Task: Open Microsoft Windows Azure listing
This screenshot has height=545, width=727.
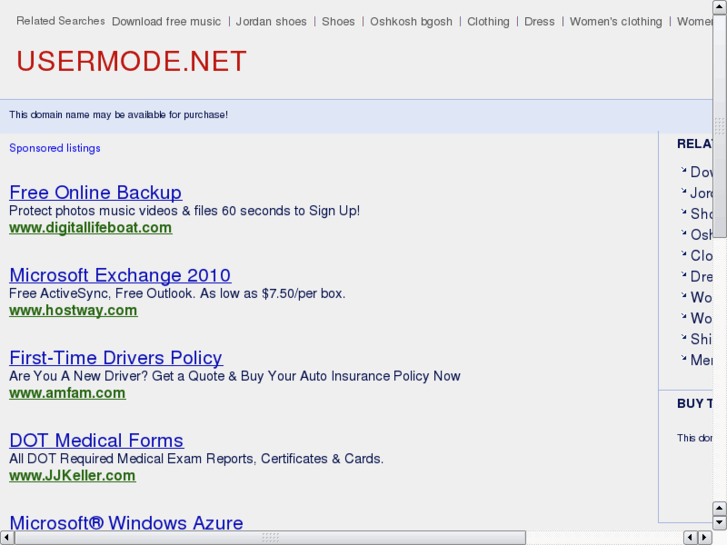Action: [x=126, y=522]
